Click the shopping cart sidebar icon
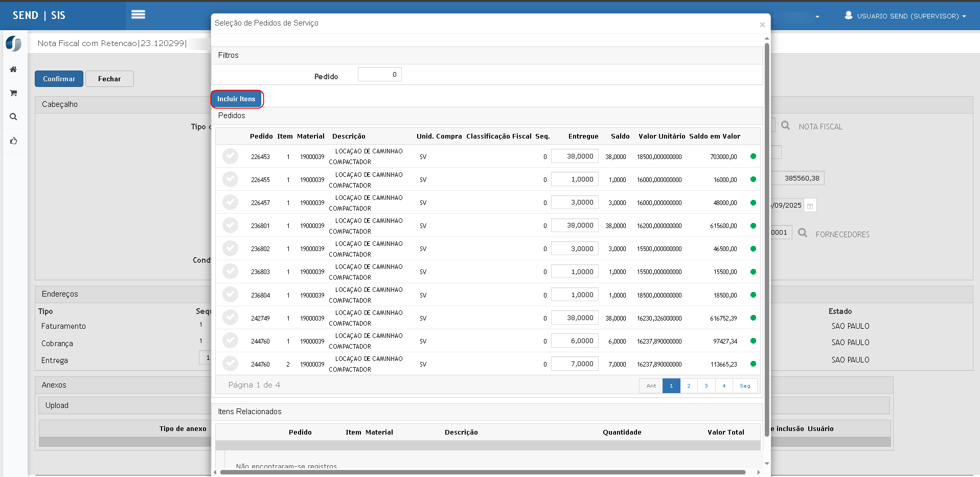980x477 pixels. tap(13, 93)
